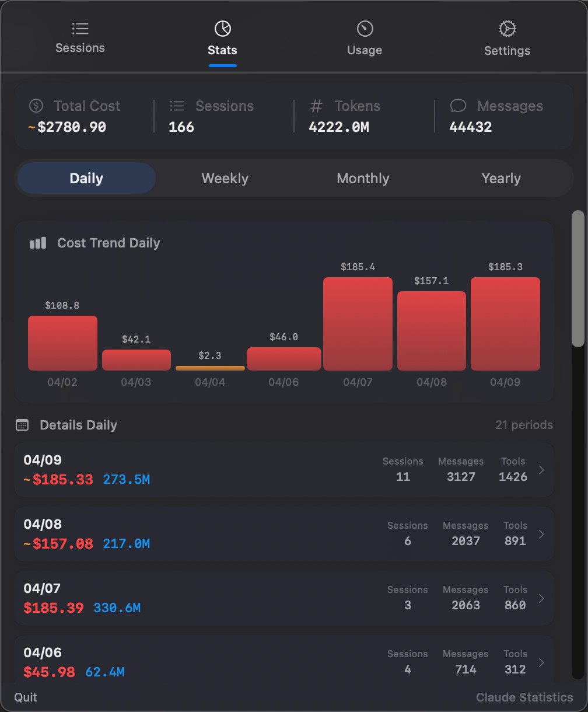The image size is (588, 712).
Task: Click the vertical scrollbar thumb
Action: pyautogui.click(x=578, y=279)
